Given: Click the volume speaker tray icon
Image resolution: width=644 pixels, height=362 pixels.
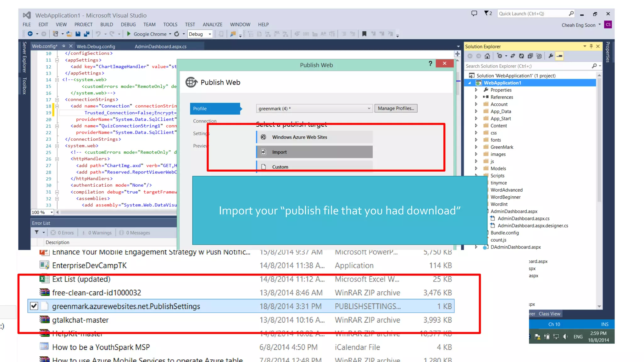Looking at the screenshot, I should (x=565, y=337).
